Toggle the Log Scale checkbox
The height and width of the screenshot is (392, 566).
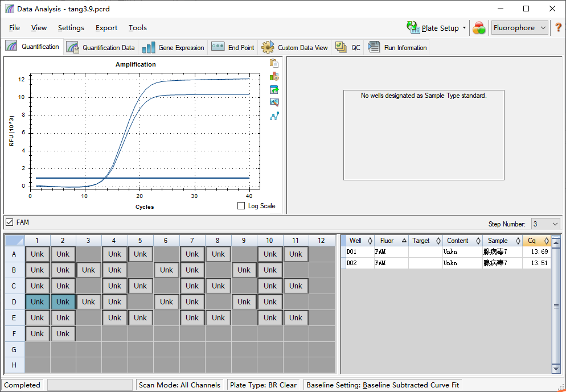241,205
